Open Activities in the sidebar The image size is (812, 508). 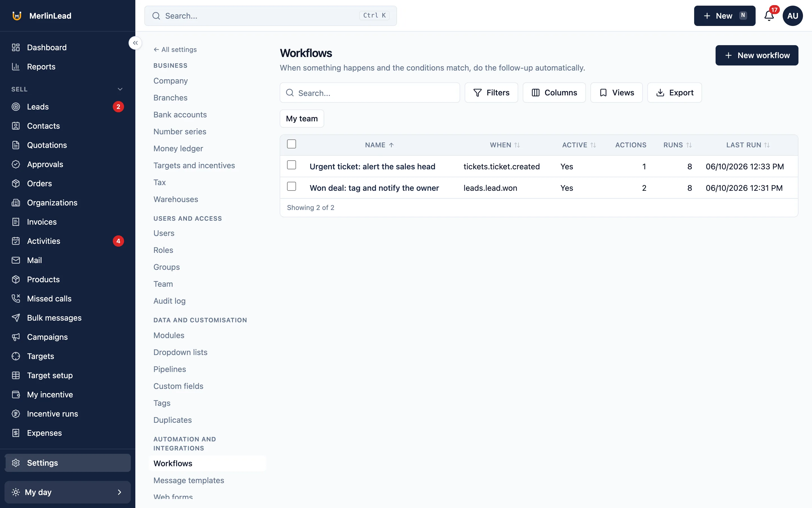tap(67, 241)
